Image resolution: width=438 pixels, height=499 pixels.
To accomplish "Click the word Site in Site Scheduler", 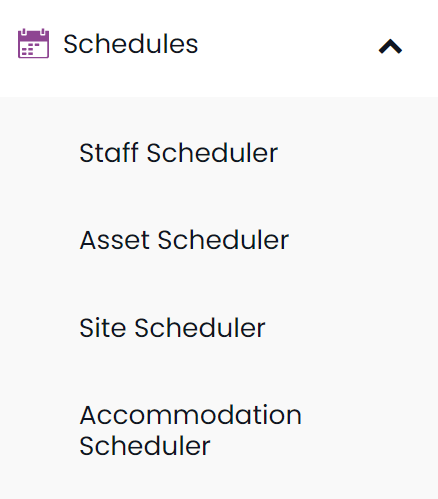I will coord(103,328).
